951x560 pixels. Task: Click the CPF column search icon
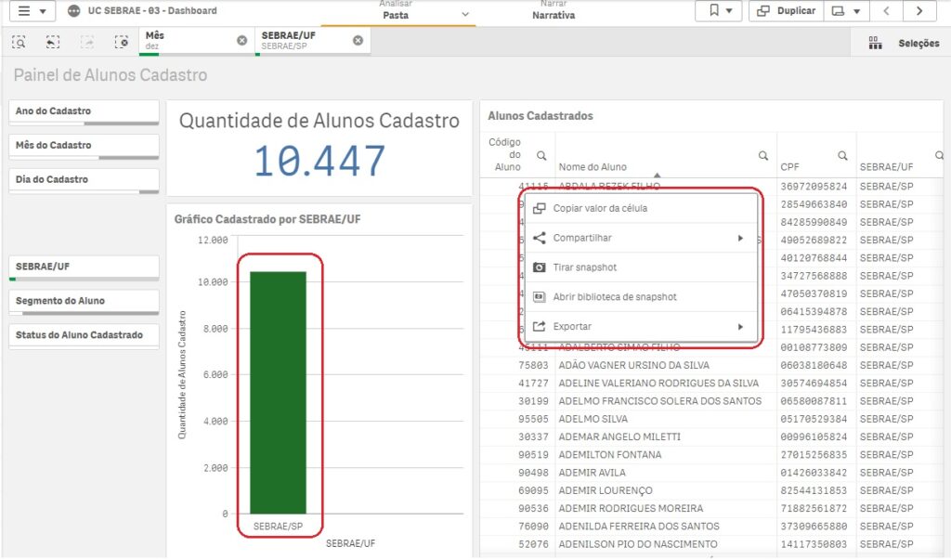pyautogui.click(x=842, y=156)
